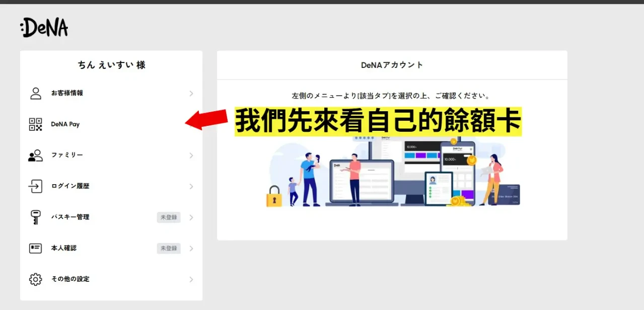Click the 左側のメニューより instruction text
Viewport: 644px width, 310px height.
391,96
